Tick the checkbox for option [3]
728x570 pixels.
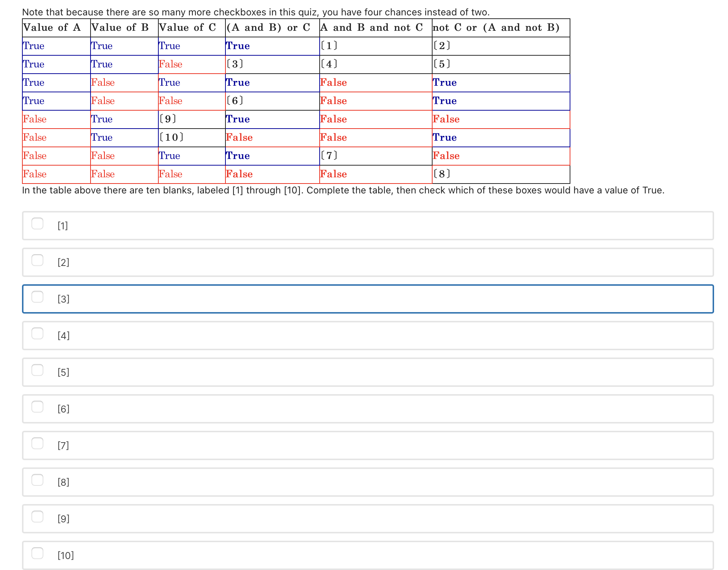tap(37, 297)
